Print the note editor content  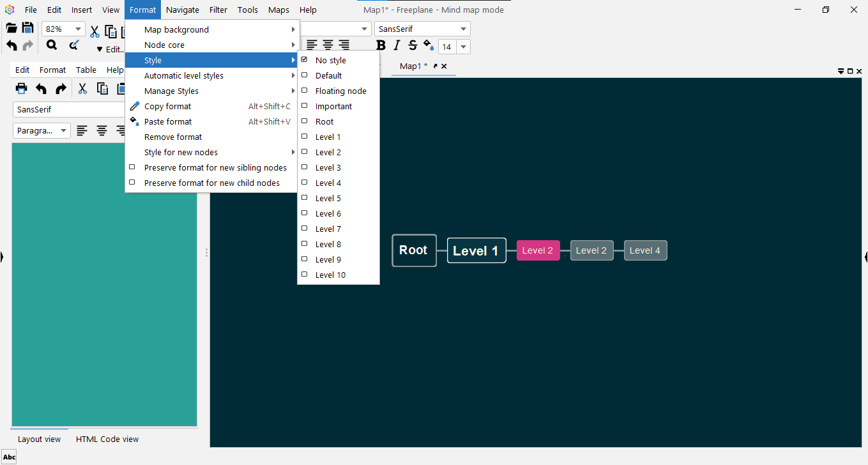(x=21, y=88)
